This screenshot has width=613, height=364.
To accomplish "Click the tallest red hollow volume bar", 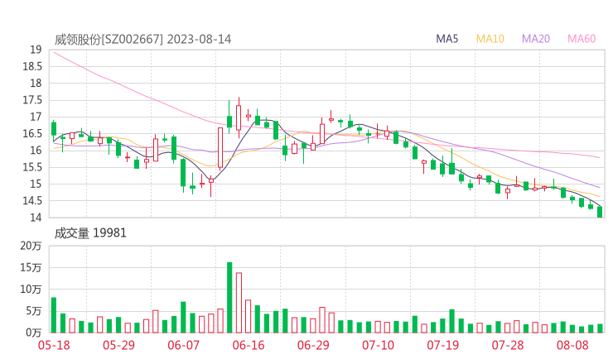I will 239,303.
